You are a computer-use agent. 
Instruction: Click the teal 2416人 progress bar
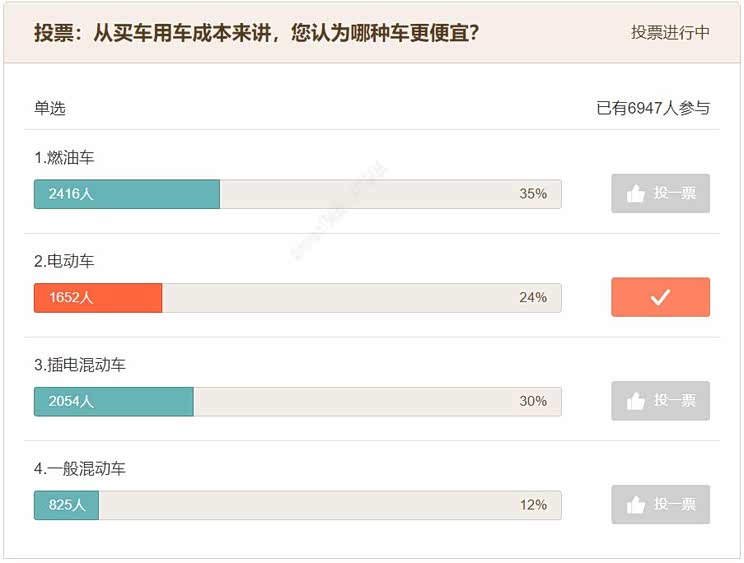(127, 194)
